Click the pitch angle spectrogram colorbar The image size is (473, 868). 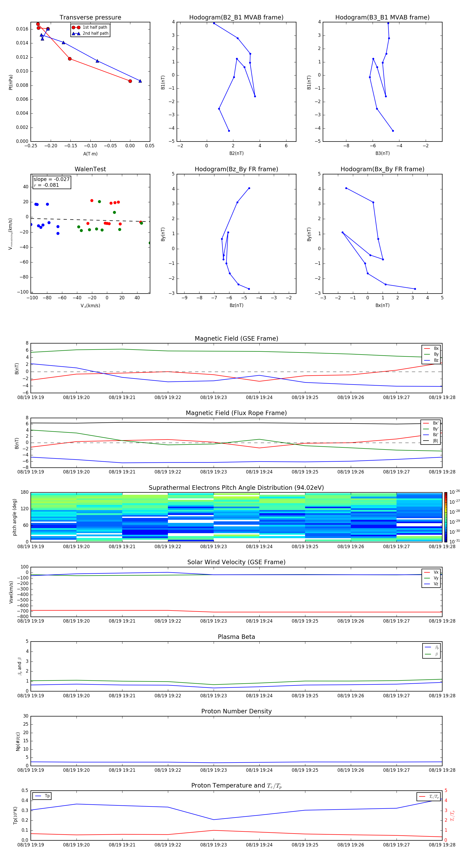[446, 517]
